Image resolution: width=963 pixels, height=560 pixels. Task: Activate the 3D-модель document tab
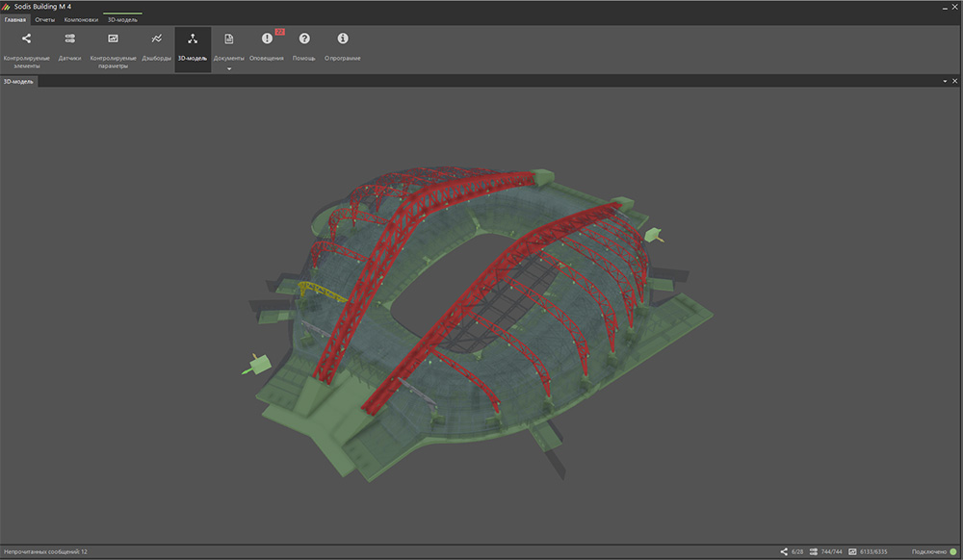[x=18, y=82]
